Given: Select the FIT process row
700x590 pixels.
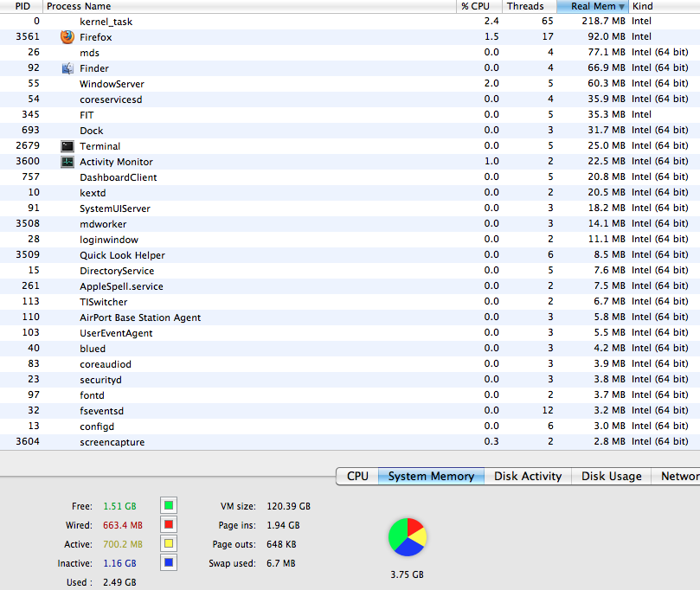Looking at the screenshot, I should tap(350, 115).
